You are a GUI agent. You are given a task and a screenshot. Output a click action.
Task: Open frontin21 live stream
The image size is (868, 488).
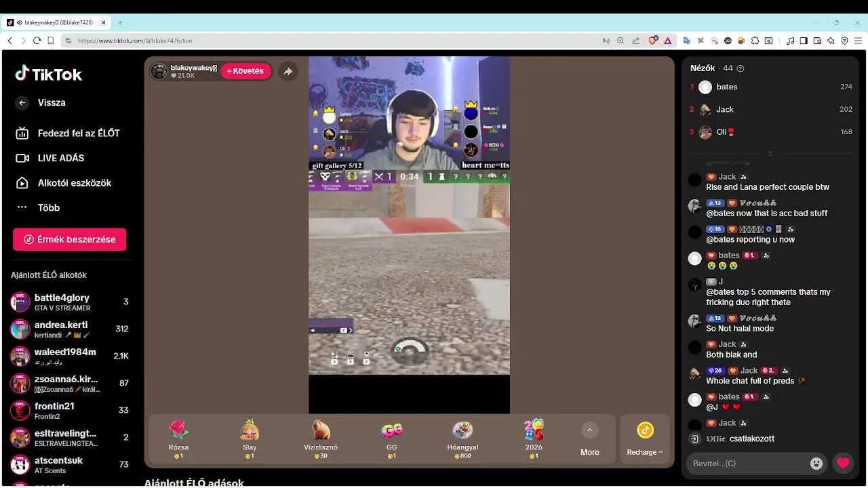(69, 410)
